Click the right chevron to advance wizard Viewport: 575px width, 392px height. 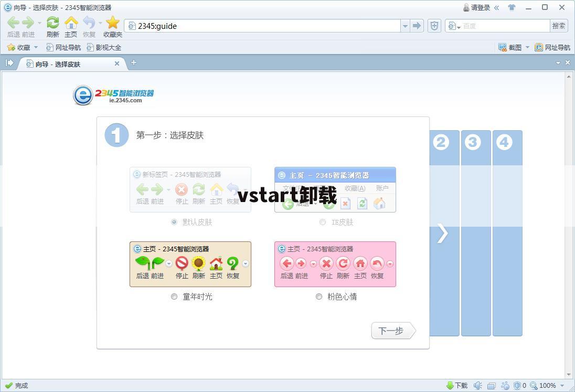pos(443,233)
